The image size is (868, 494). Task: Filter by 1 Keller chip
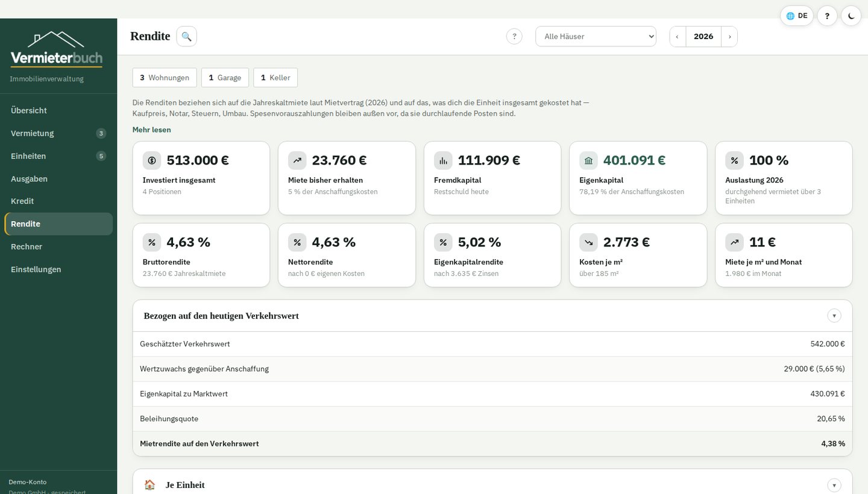(275, 77)
